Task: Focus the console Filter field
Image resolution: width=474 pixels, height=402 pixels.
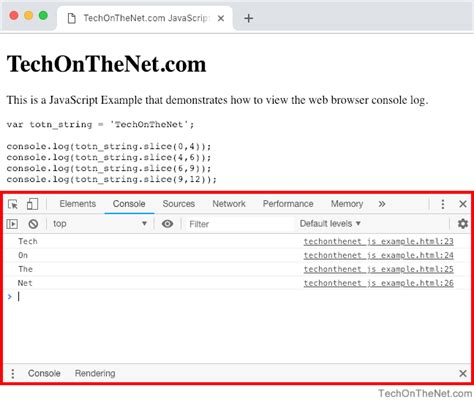Action: point(240,224)
